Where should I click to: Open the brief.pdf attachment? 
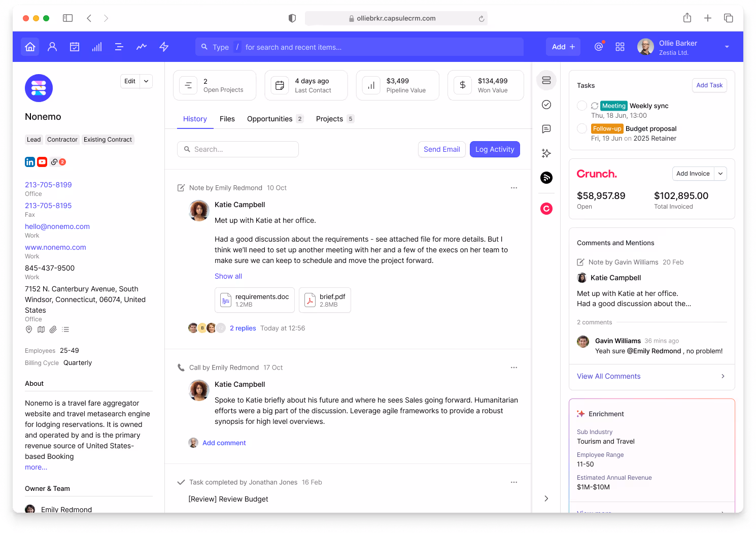click(x=325, y=300)
